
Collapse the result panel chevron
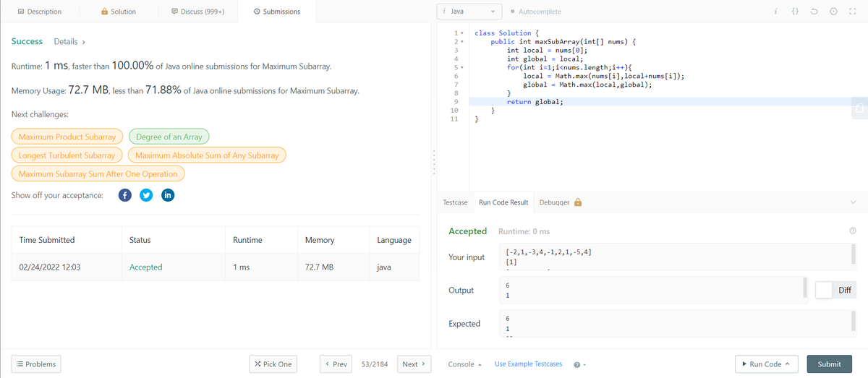853,202
